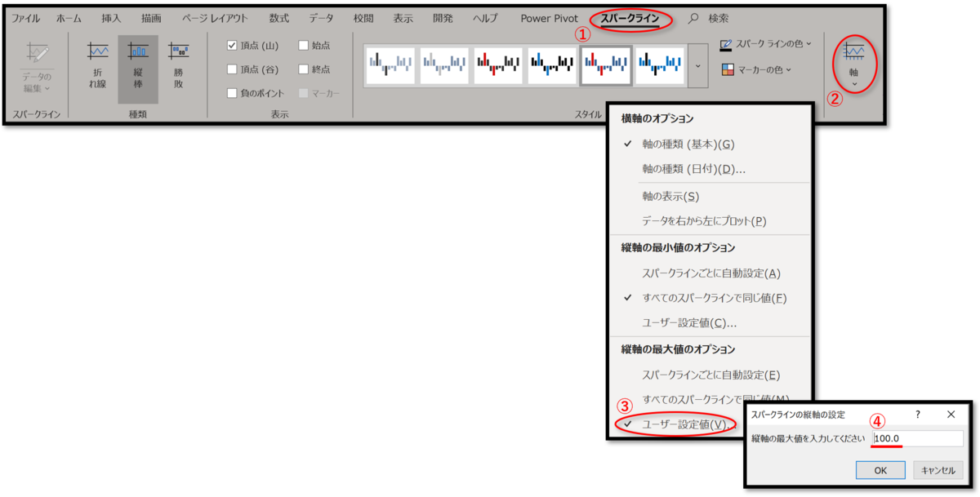
Task: Click the キャンセル button
Action: [939, 470]
